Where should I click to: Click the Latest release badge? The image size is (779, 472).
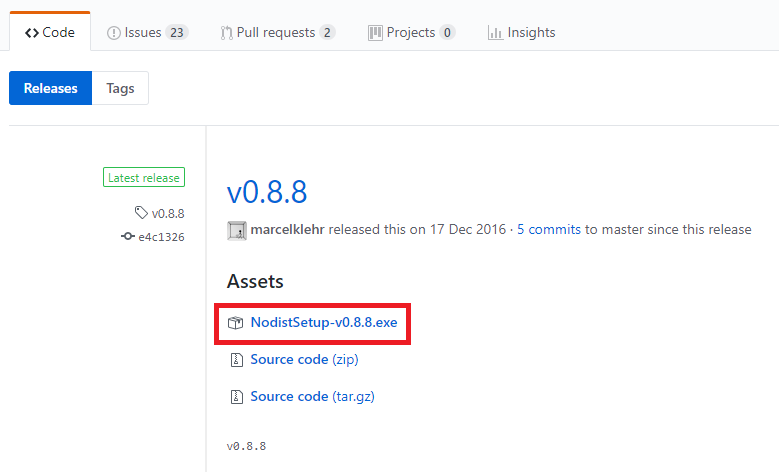tap(144, 177)
